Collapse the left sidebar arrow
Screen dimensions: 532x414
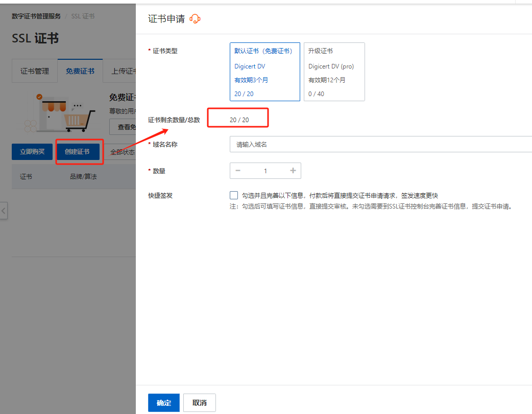[x=4, y=211]
